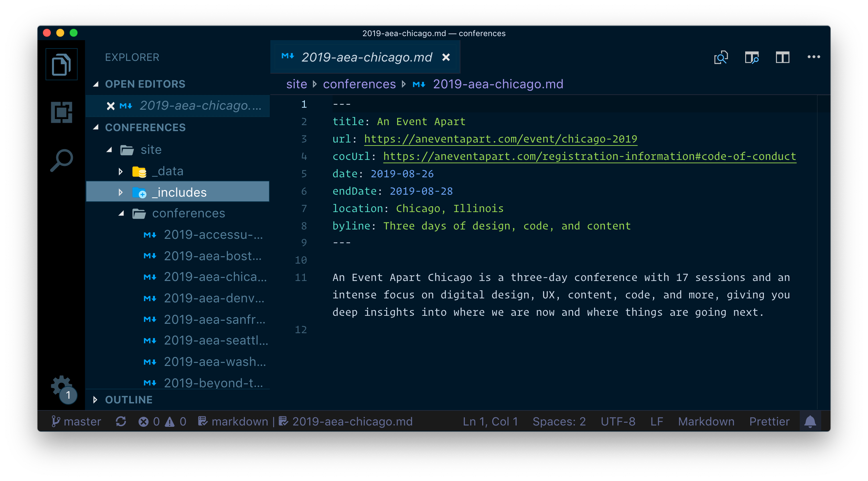Split the editor to the right

tap(782, 58)
